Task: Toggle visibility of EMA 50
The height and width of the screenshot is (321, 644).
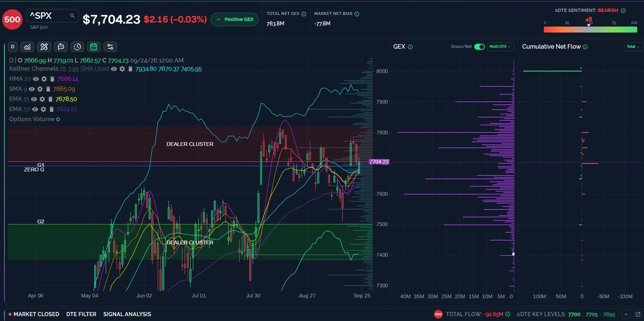Action: coord(35,109)
